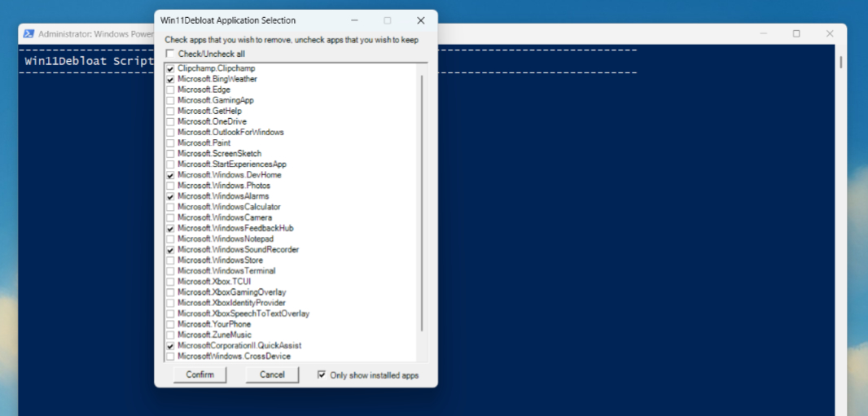Disable Only show installed apps option
The width and height of the screenshot is (868, 416).
coord(322,375)
